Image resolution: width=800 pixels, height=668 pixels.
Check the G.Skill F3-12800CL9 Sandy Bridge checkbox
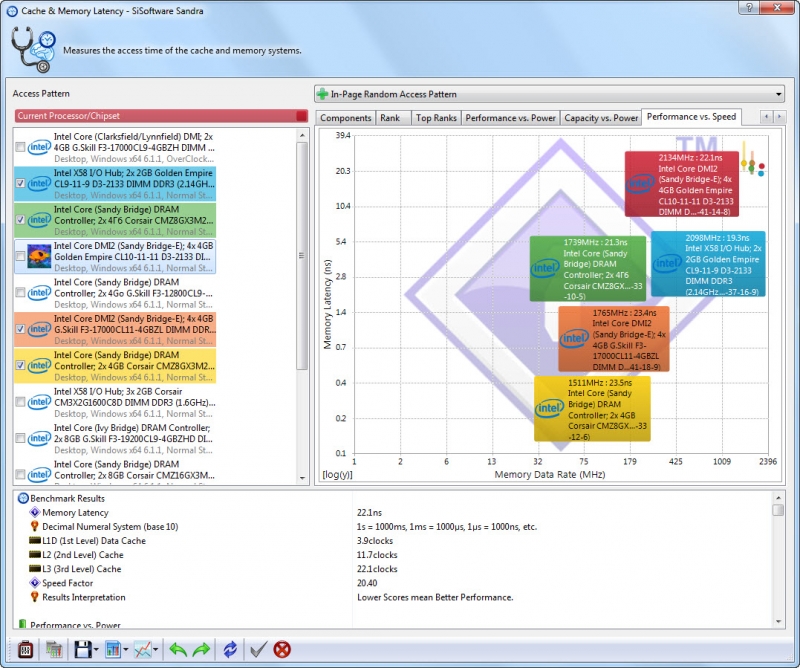(20, 292)
